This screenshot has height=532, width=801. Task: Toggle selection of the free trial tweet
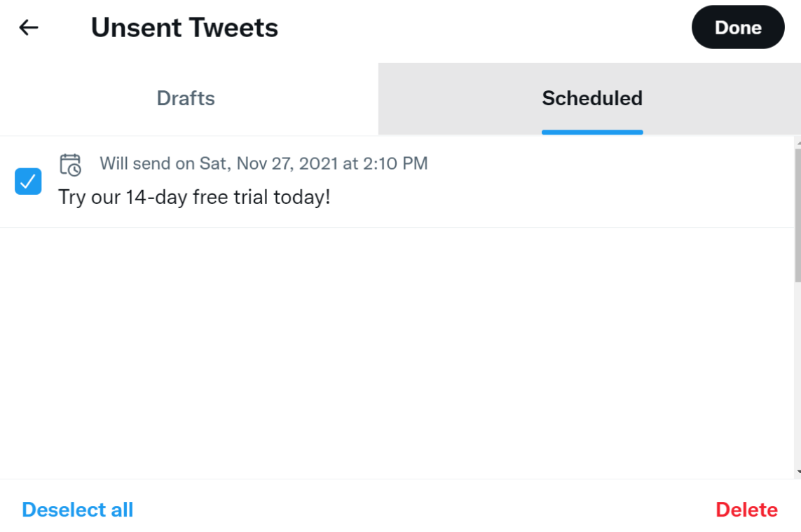[x=27, y=182]
